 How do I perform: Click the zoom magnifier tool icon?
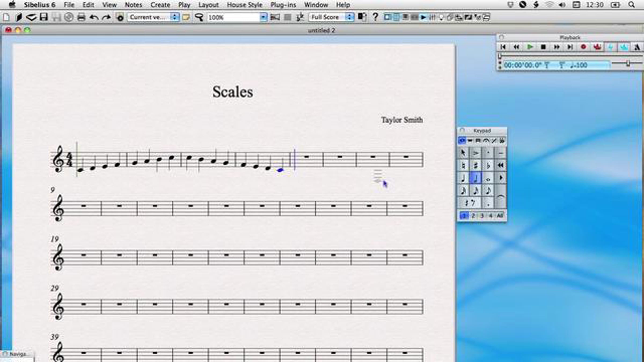[x=199, y=17]
